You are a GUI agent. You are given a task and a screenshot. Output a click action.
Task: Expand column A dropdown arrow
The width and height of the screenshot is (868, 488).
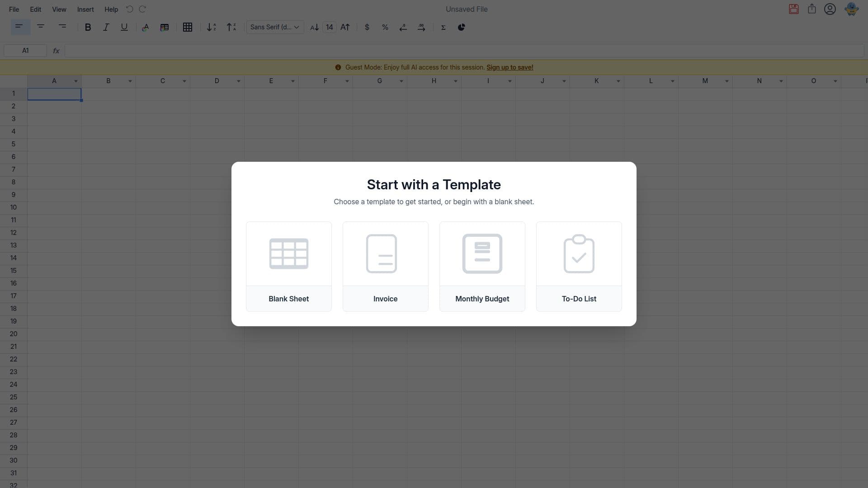pyautogui.click(x=76, y=81)
